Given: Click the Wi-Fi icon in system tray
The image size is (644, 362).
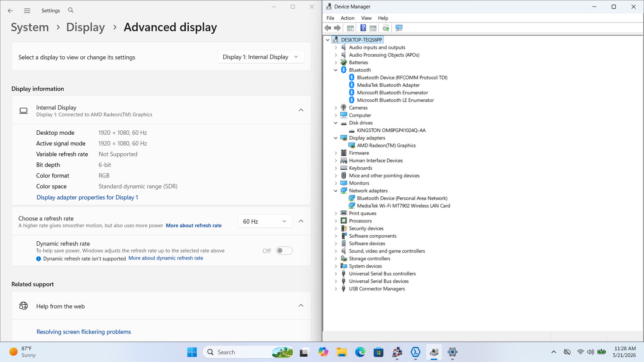Looking at the screenshot, I should [x=580, y=352].
